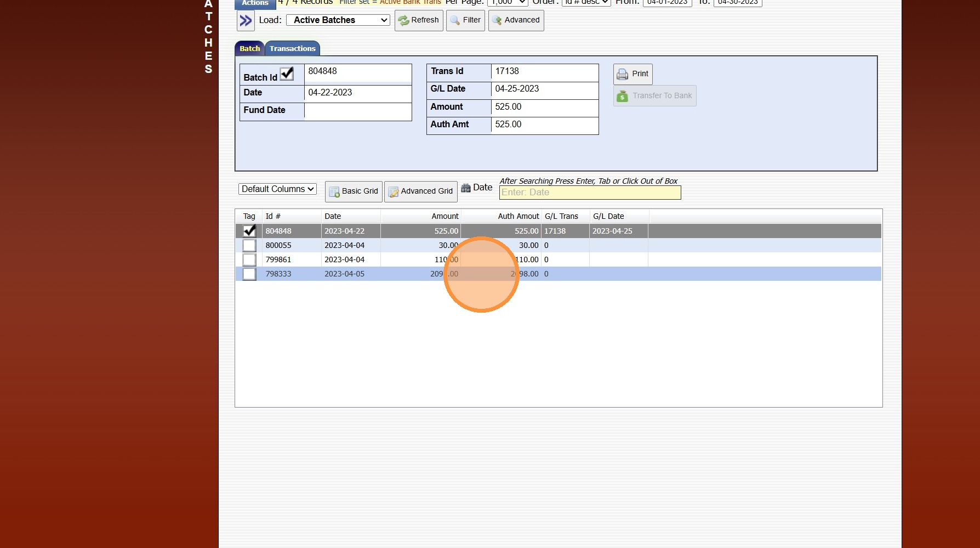Sort by the G/L Date column header
This screenshot has height=548, width=980.
tap(619, 217)
